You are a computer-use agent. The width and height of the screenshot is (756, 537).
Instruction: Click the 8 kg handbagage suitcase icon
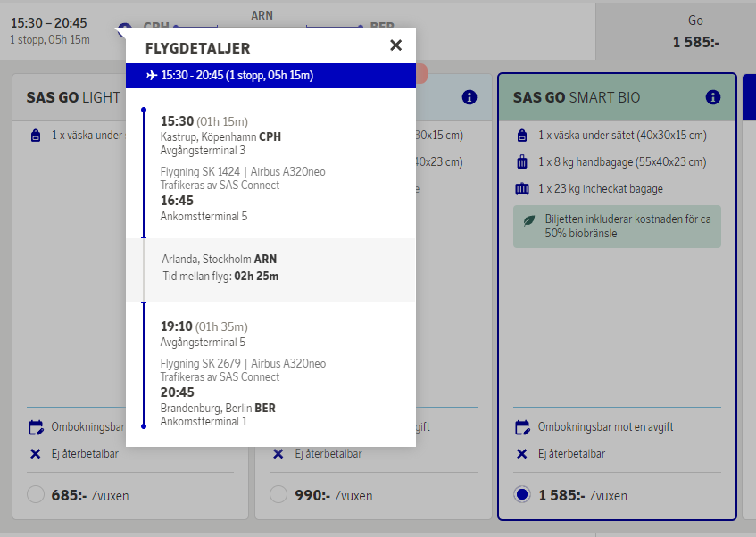(x=522, y=162)
